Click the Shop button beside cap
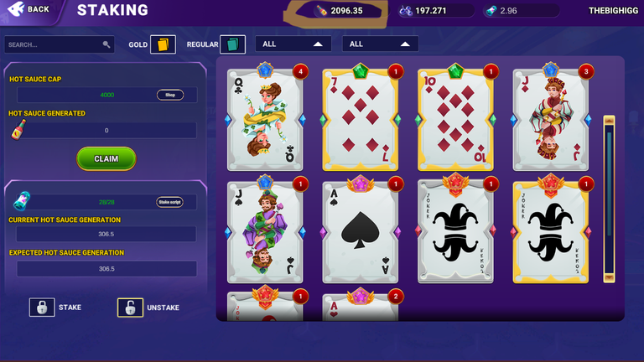 tap(170, 95)
